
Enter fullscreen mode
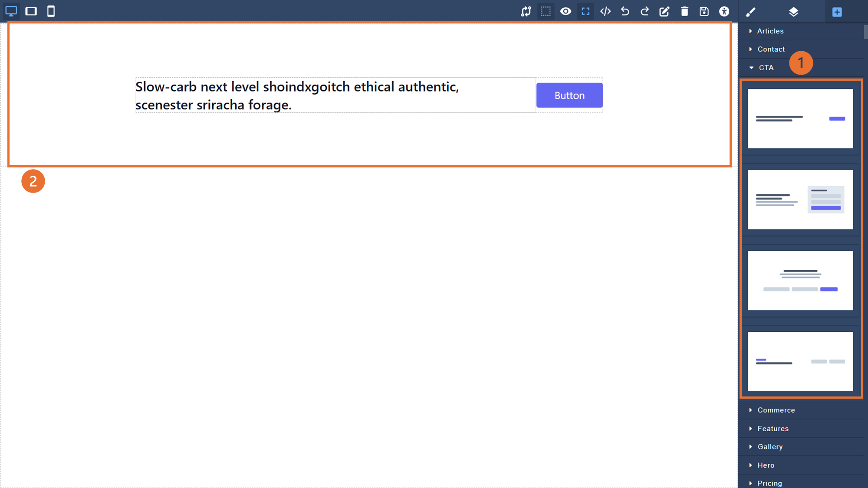[585, 11]
